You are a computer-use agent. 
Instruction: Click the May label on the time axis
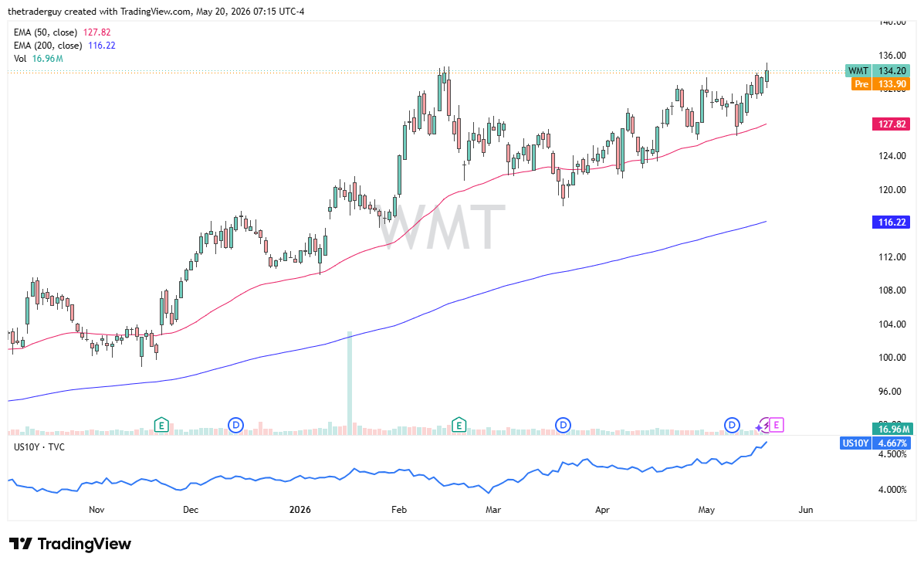(706, 509)
